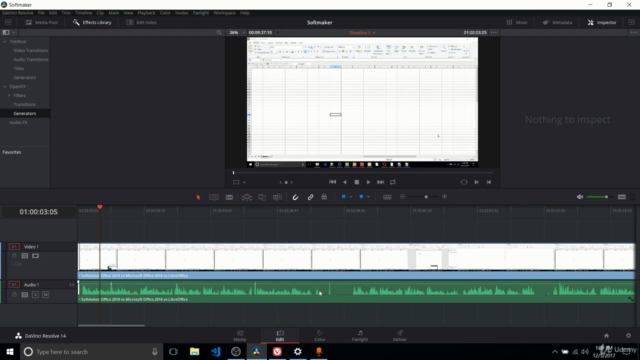The image size is (640, 360).
Task: Collapse the OpenFX tree section
Action: click(5, 87)
